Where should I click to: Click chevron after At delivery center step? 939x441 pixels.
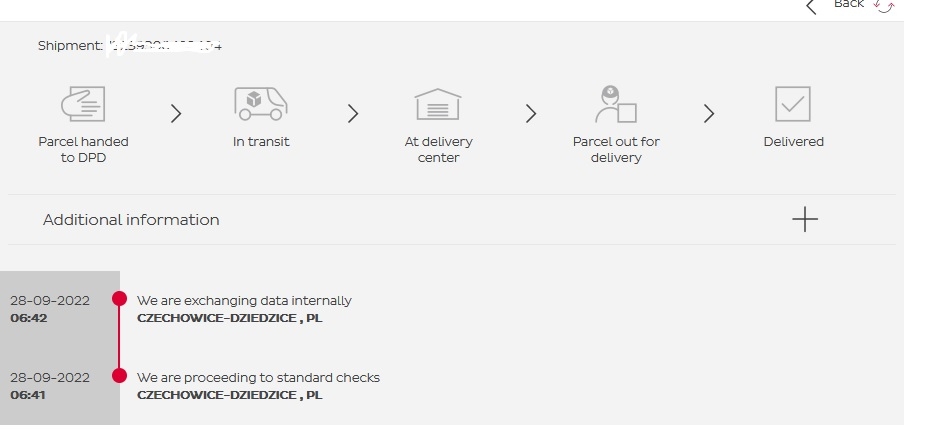(x=531, y=113)
